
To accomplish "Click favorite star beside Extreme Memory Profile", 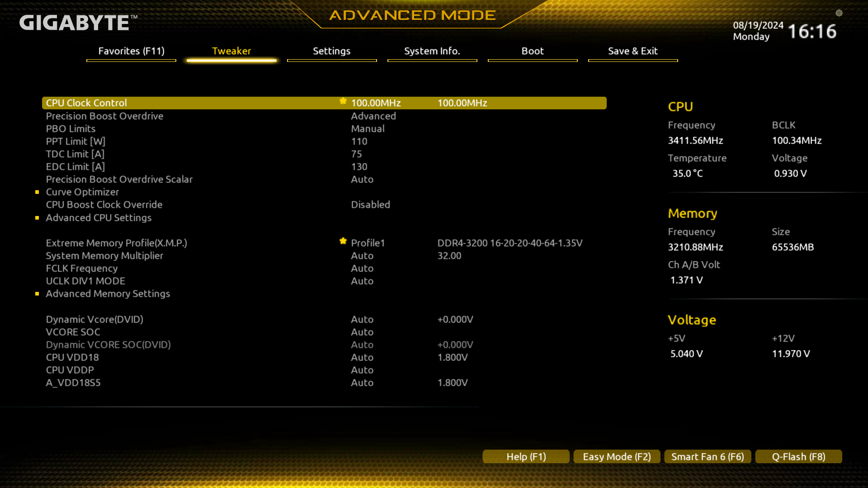I will pyautogui.click(x=343, y=241).
